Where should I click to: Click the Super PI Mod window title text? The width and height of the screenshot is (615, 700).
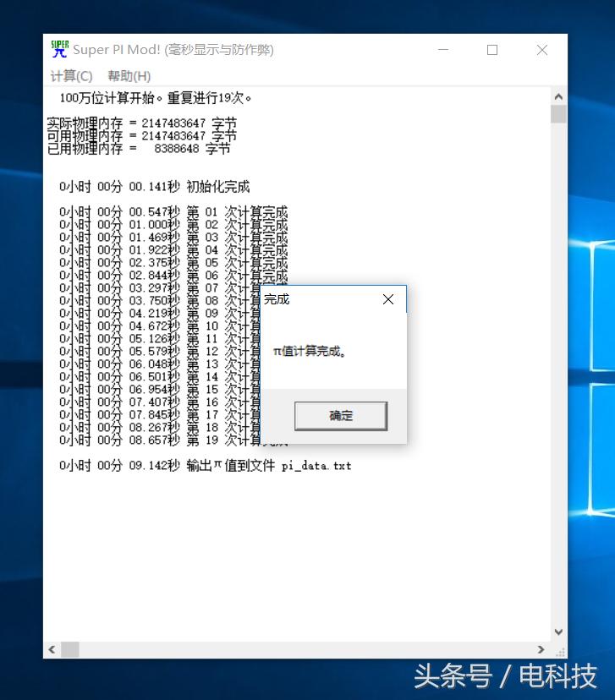173,50
